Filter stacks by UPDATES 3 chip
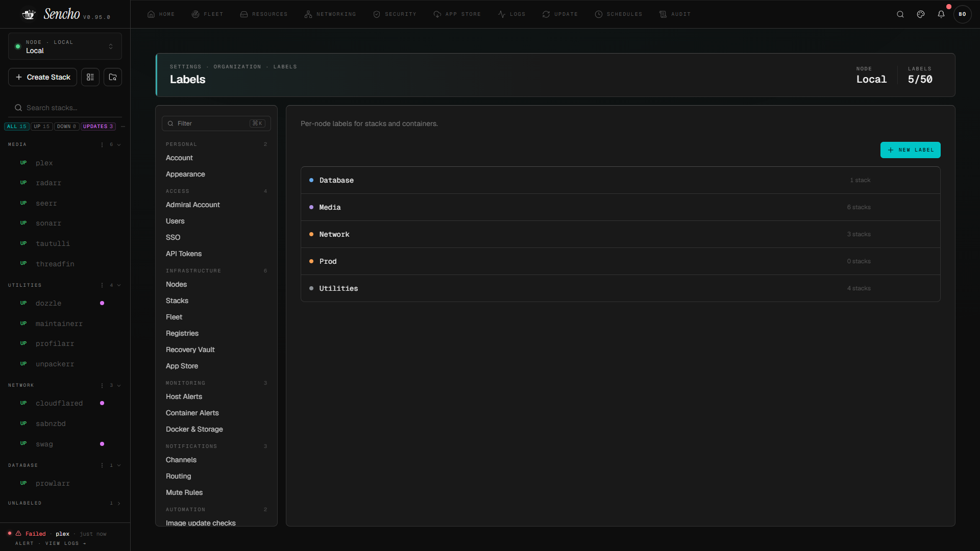The height and width of the screenshot is (551, 980). pyautogui.click(x=98, y=127)
